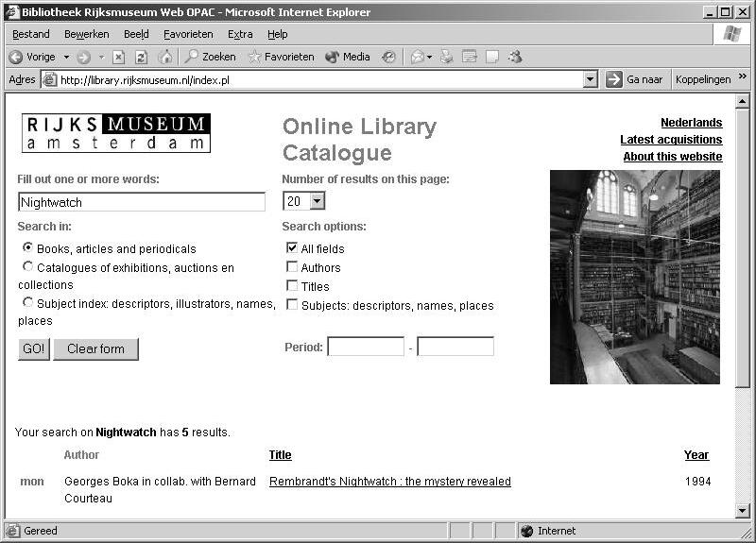The width and height of the screenshot is (756, 543).
Task: Click the Print toolbar icon
Action: [x=446, y=57]
